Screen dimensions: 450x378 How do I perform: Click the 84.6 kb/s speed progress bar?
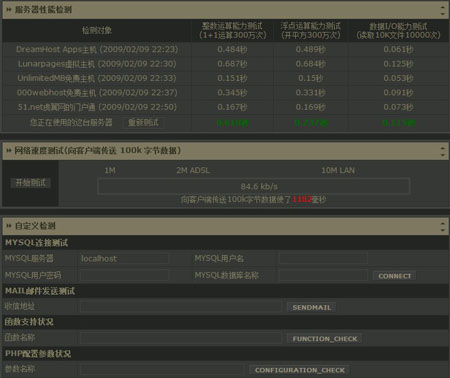point(254,186)
